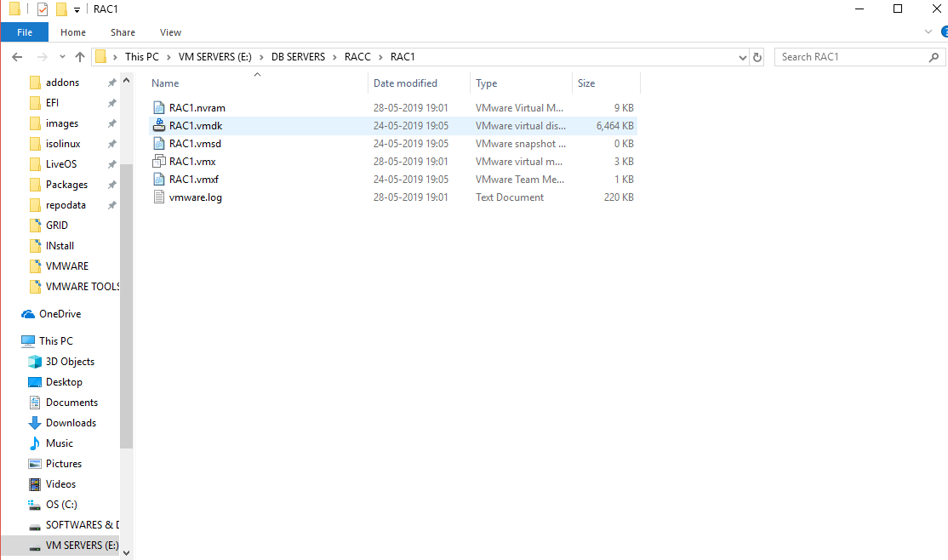This screenshot has width=948, height=560.
Task: Sort by the Name column header
Action: pos(165,83)
